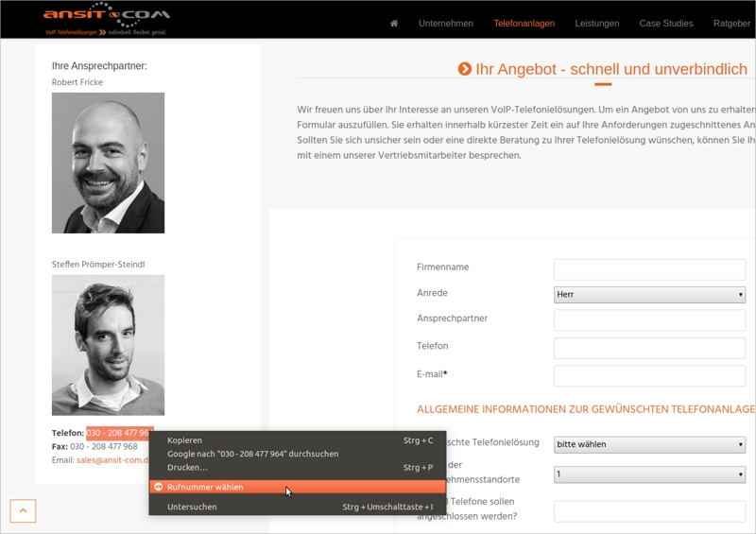Click the Allgemeine Informationen zur gewünschten Telefonanlage heading
The height and width of the screenshot is (534, 756).
pos(586,409)
